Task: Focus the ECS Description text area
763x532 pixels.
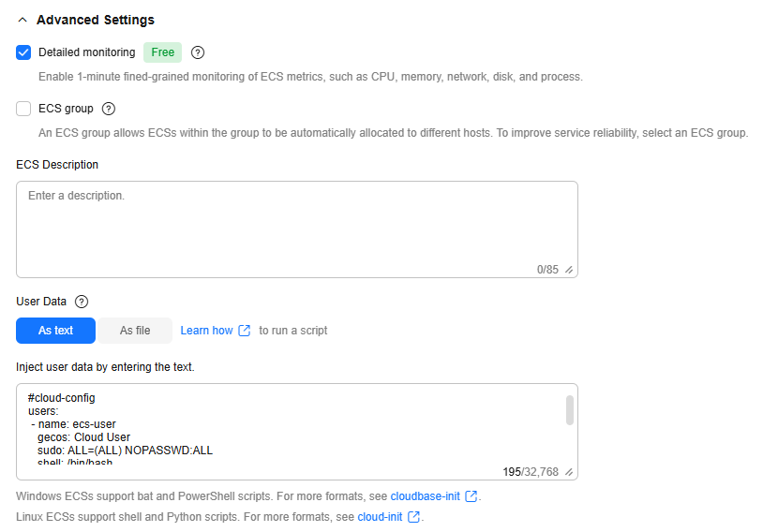Action: pyautogui.click(x=297, y=229)
